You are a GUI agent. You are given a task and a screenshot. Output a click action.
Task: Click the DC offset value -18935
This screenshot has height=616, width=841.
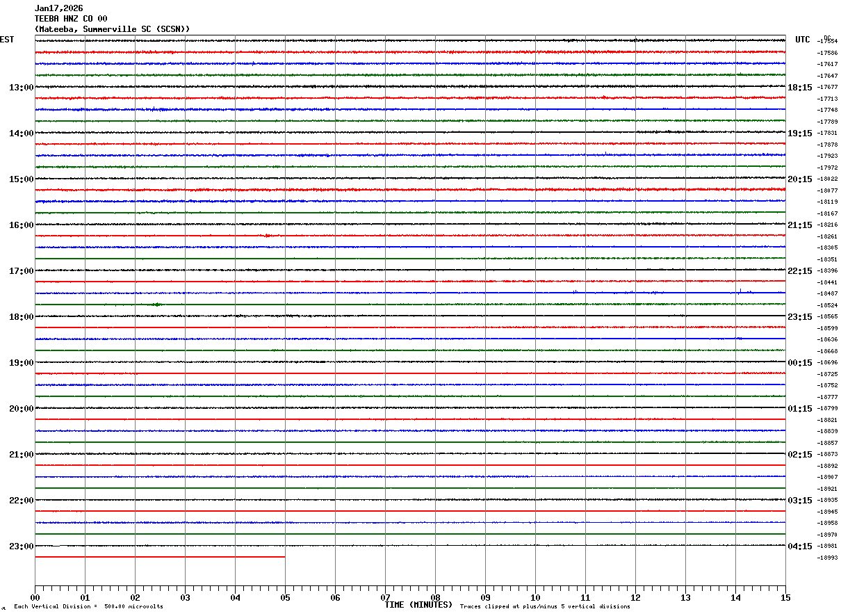(827, 501)
